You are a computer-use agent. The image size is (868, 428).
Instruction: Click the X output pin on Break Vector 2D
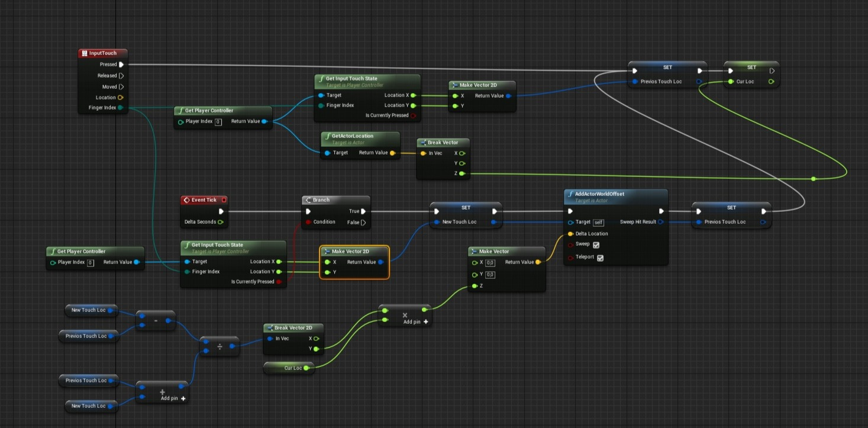pos(316,339)
